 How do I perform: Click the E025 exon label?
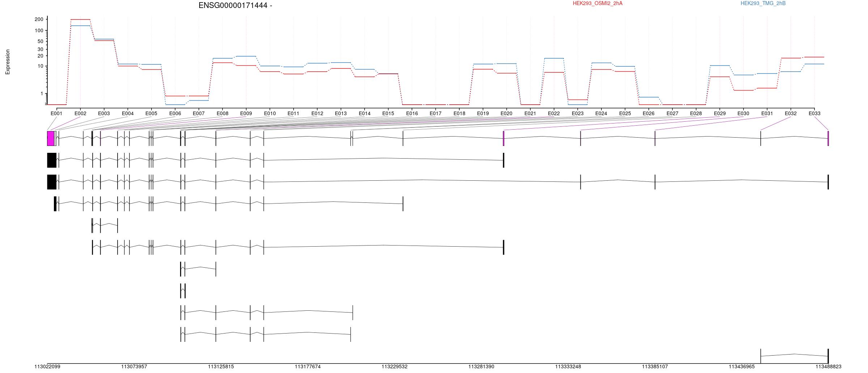point(625,113)
